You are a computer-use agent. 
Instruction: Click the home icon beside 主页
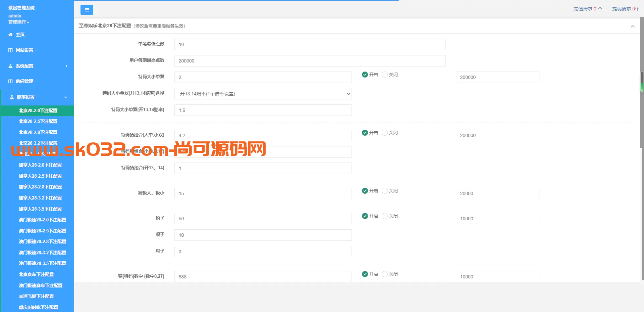pyautogui.click(x=10, y=35)
